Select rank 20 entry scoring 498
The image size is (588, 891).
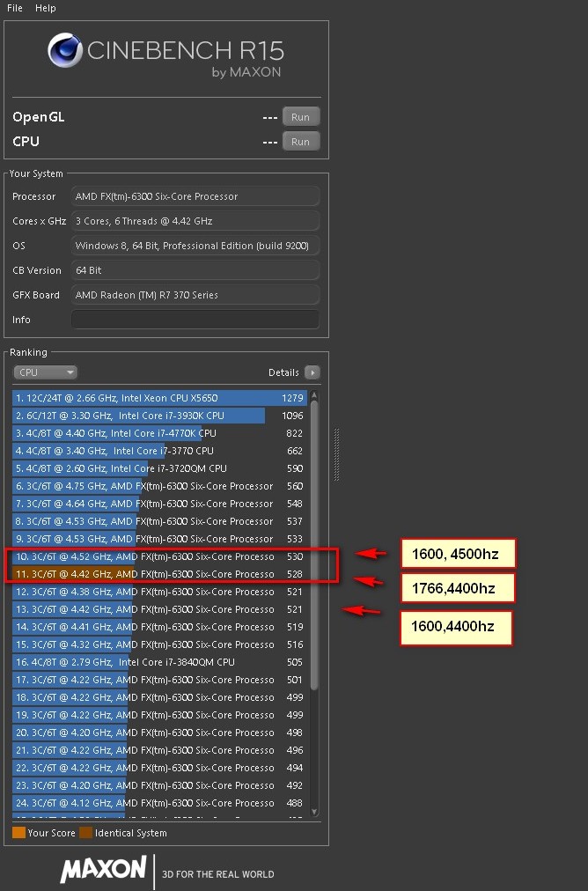point(159,733)
